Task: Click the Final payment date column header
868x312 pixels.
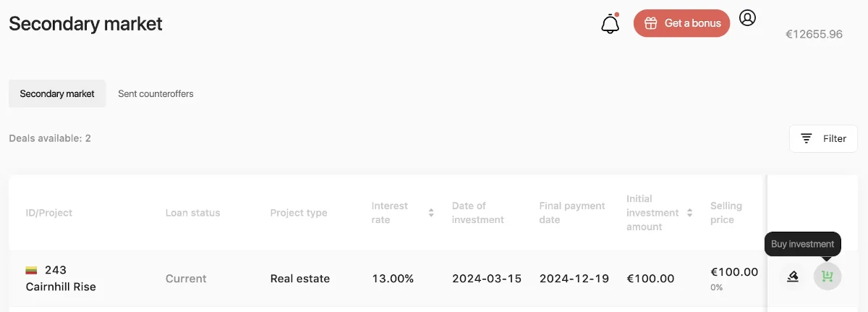Action: point(572,213)
